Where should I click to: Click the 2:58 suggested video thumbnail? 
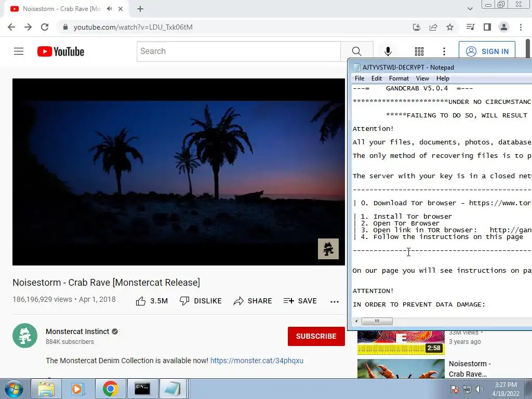(401, 343)
